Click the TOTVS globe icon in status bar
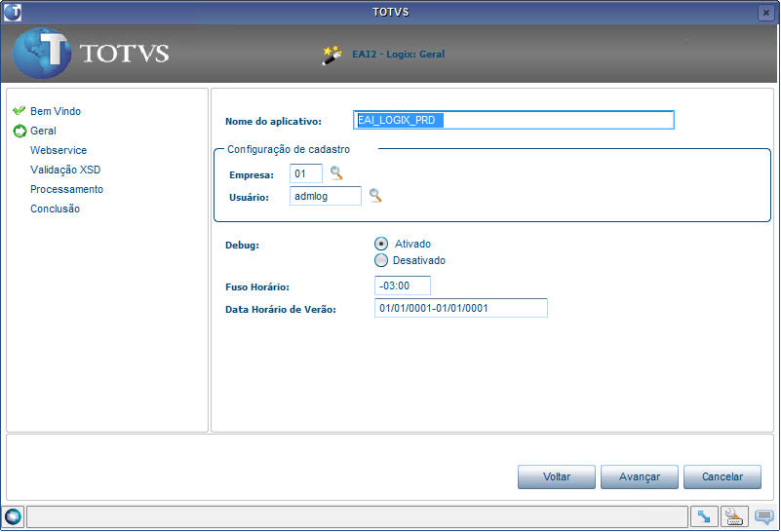This screenshot has width=781, height=532. tap(13, 517)
